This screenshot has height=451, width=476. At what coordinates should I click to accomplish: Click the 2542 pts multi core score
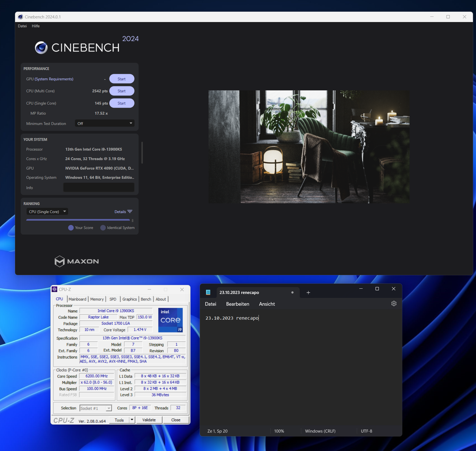point(100,91)
